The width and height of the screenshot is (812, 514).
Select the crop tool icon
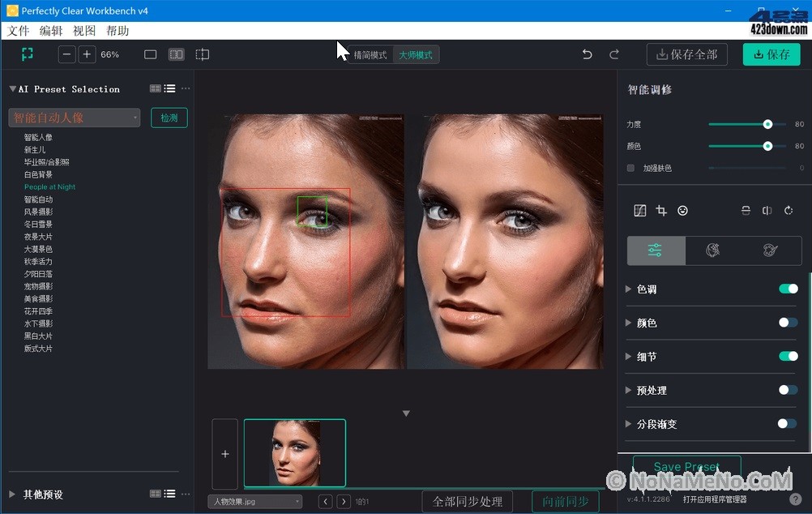pos(661,211)
